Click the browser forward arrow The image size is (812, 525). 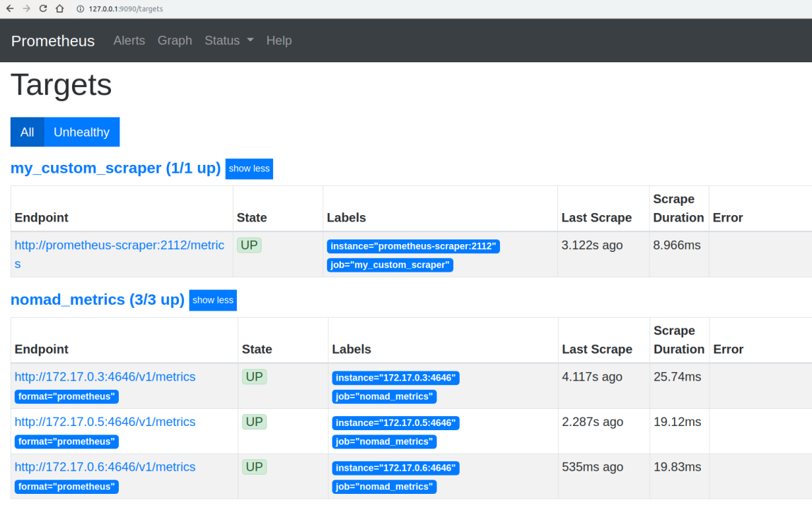tap(26, 8)
